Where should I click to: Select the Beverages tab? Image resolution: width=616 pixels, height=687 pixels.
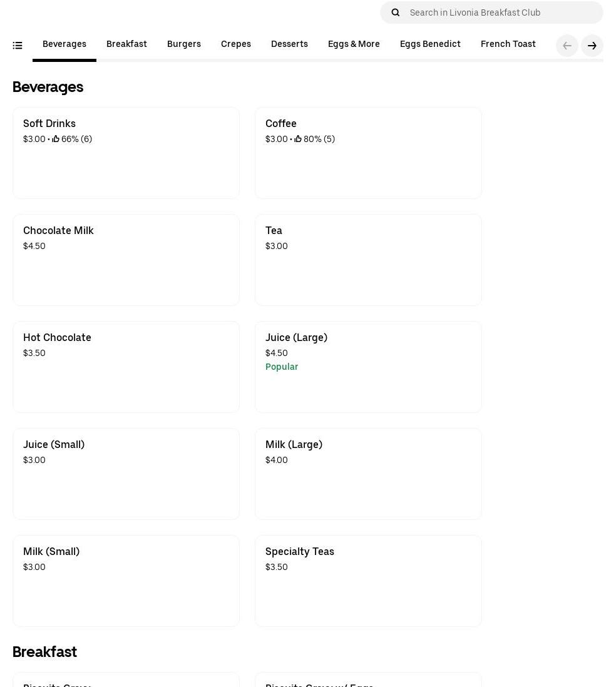[x=64, y=44]
